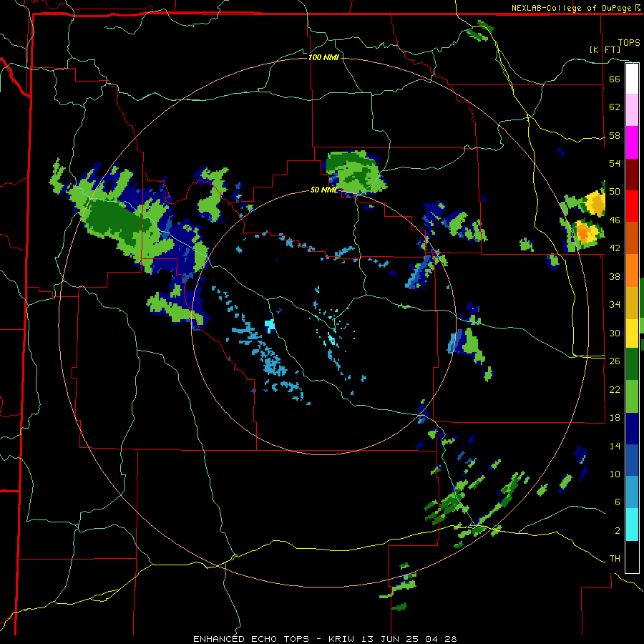Click the 50 value on the color scale
The width and height of the screenshot is (644, 644).
615,192
